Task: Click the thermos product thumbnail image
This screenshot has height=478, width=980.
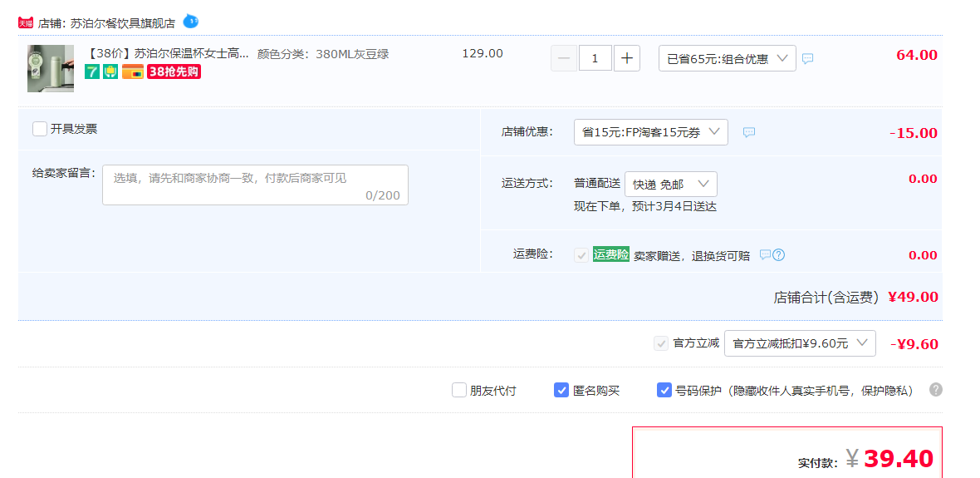Action: [x=51, y=69]
